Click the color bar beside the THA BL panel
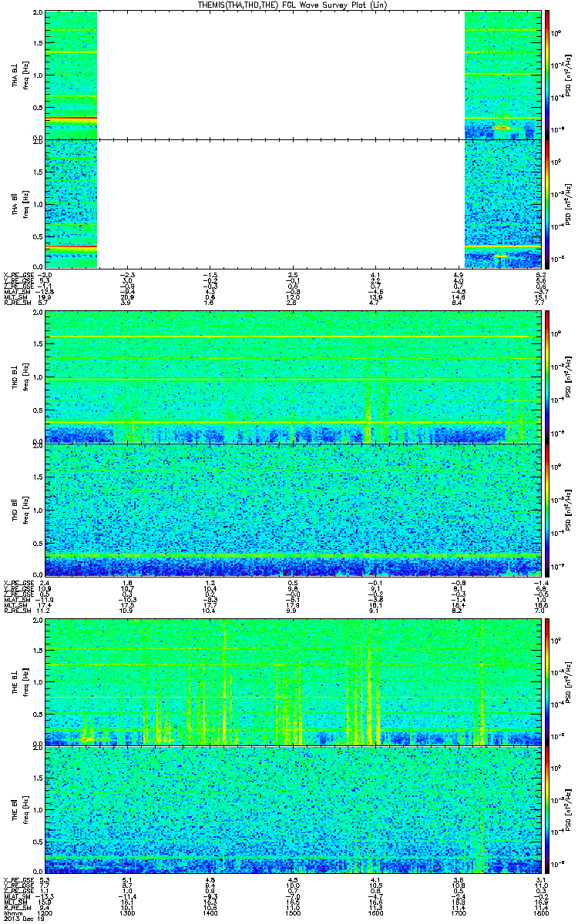The width and height of the screenshot is (578, 924). 547,75
